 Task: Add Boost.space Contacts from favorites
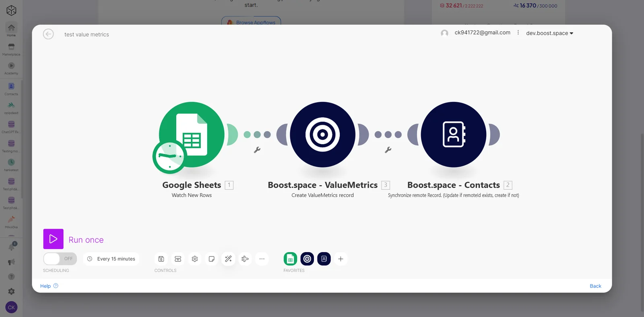tap(324, 259)
